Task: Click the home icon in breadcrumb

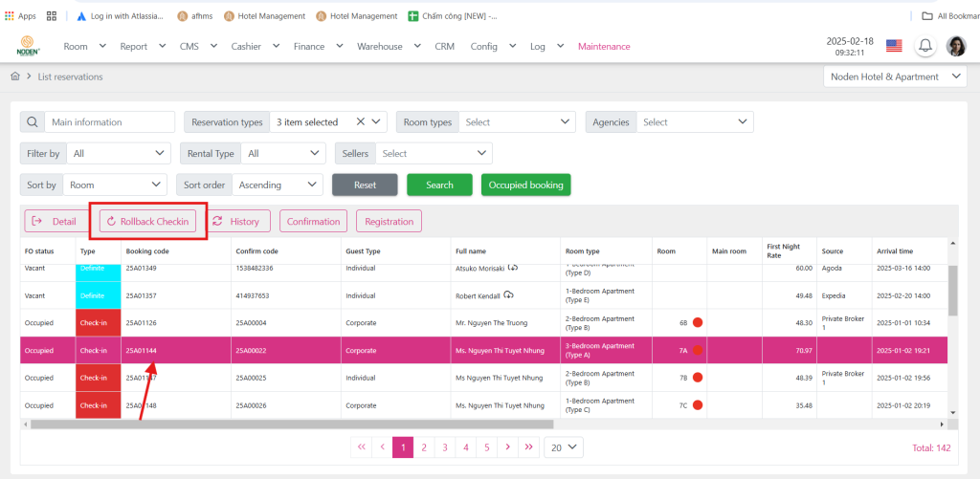Action: pyautogui.click(x=15, y=76)
